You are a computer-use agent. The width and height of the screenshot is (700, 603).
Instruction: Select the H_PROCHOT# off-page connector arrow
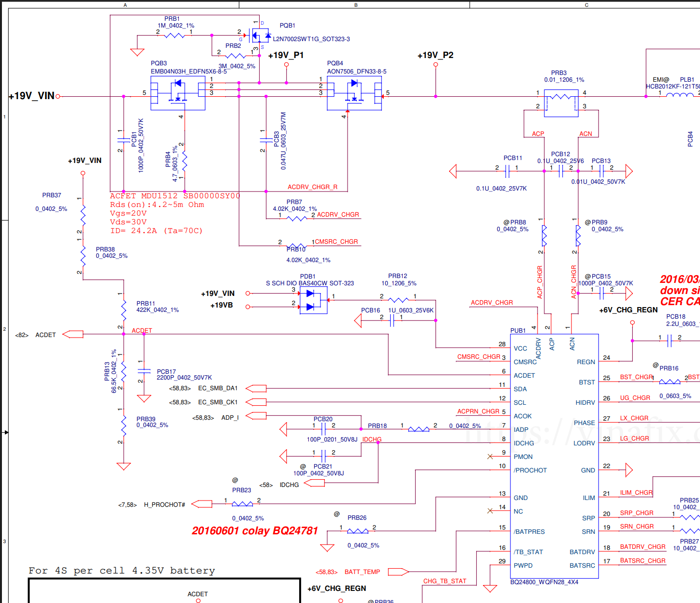click(x=202, y=504)
